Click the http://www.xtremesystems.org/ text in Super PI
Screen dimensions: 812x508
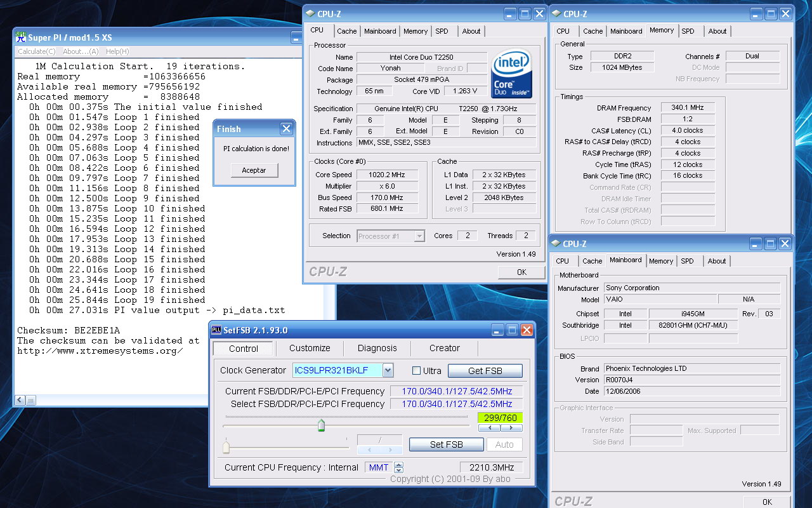pos(100,351)
